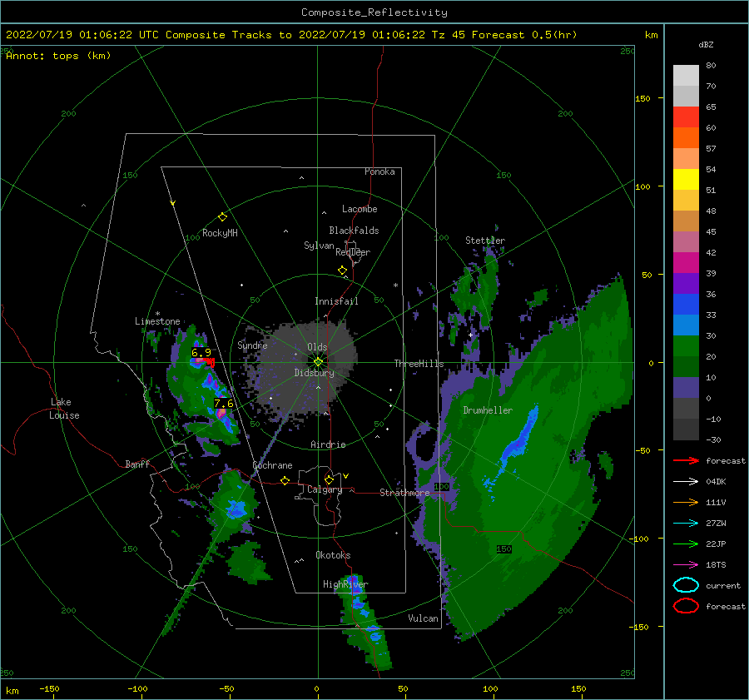
Task: Click the Calgary city label
Action: (x=325, y=489)
